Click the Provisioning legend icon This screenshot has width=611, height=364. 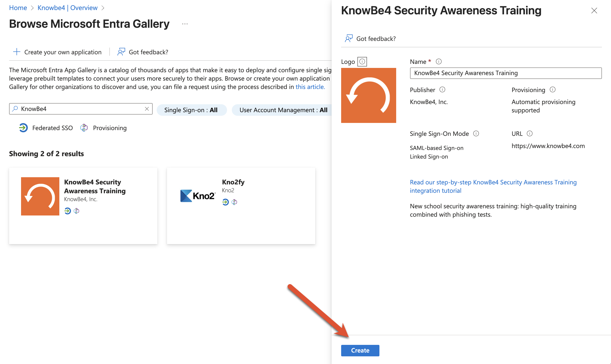click(84, 128)
